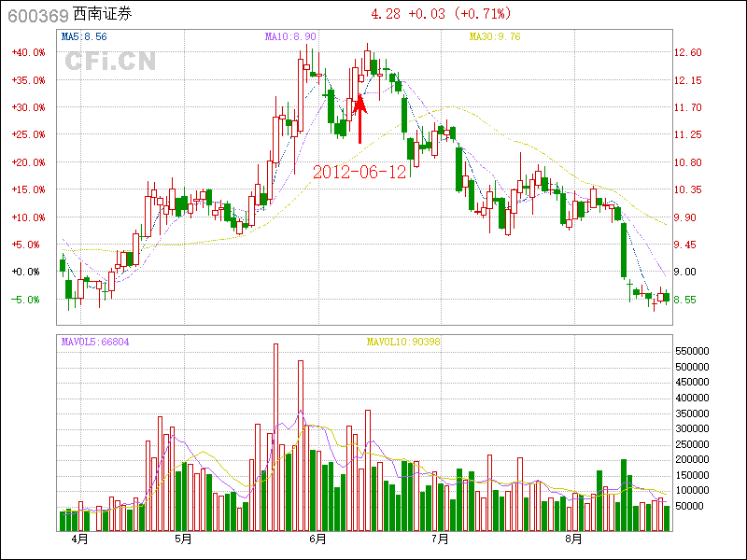
Task: Click the MA30:9.76 indicator label
Action: [x=495, y=36]
